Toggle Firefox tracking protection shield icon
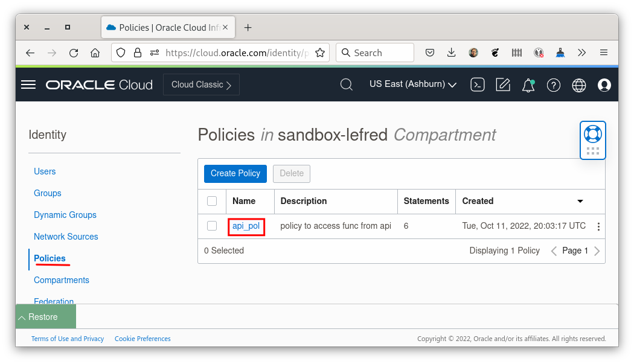 click(x=120, y=53)
